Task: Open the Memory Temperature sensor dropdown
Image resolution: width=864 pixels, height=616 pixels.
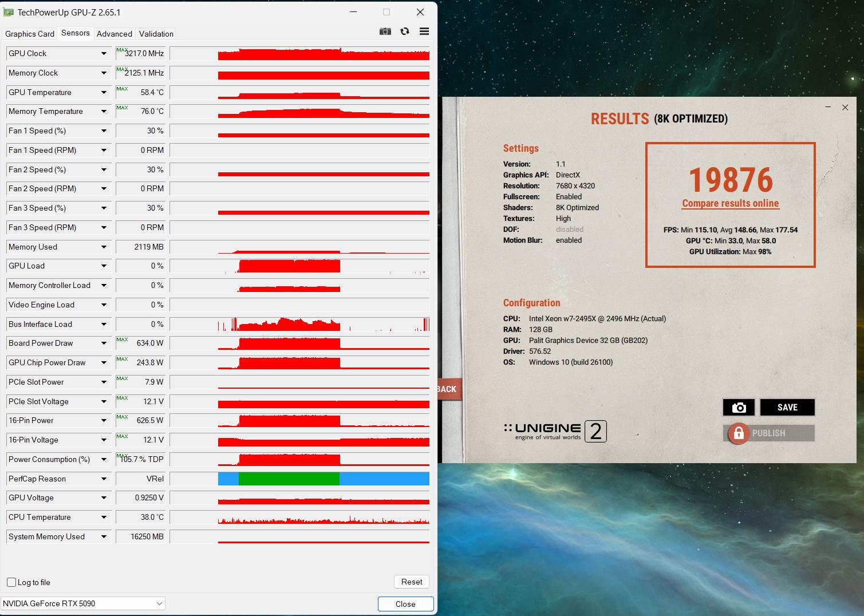Action: [x=104, y=111]
